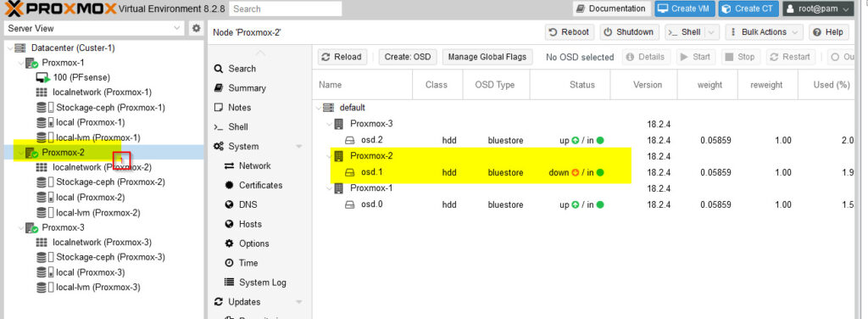Click local (Proxmox-2) storage icon
Image resolution: width=868 pixels, height=319 pixels.
pyautogui.click(x=44, y=197)
